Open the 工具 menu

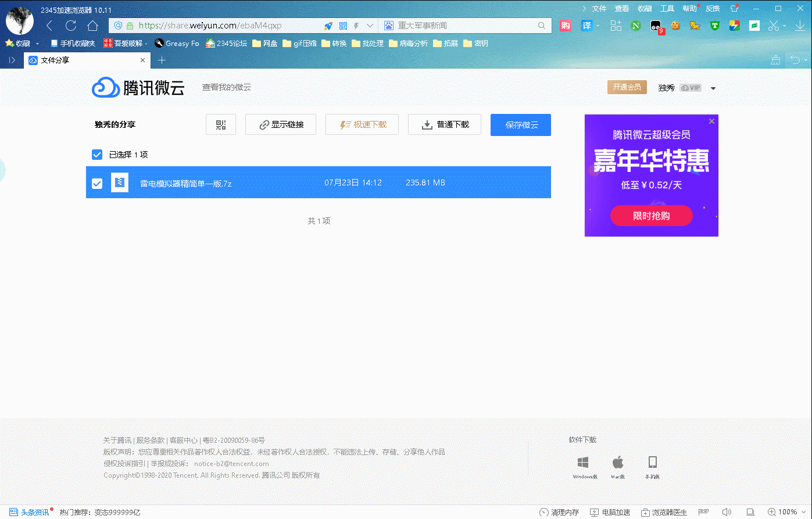click(x=667, y=9)
